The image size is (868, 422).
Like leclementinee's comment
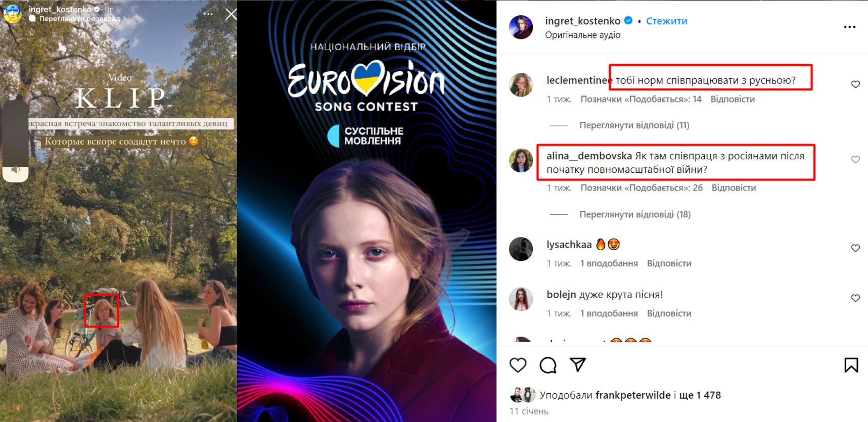pos(855,84)
